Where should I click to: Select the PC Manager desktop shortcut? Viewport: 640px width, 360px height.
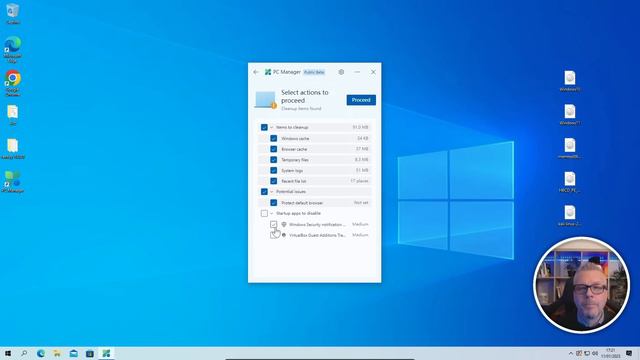pyautogui.click(x=13, y=182)
